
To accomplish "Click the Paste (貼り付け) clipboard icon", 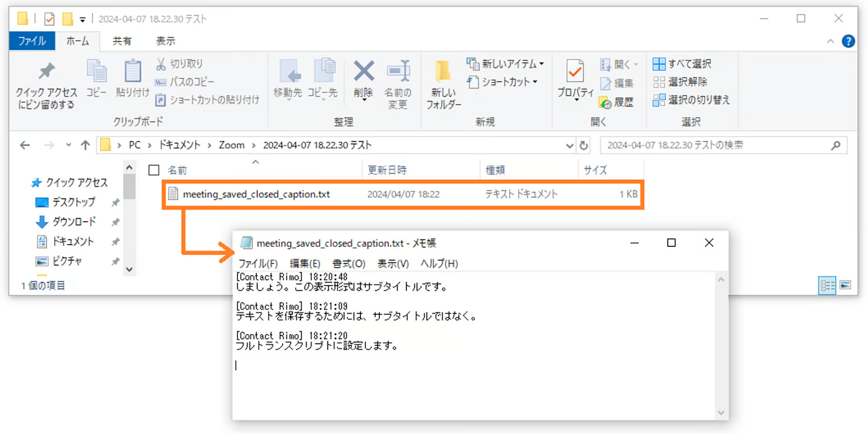I will 132,72.
